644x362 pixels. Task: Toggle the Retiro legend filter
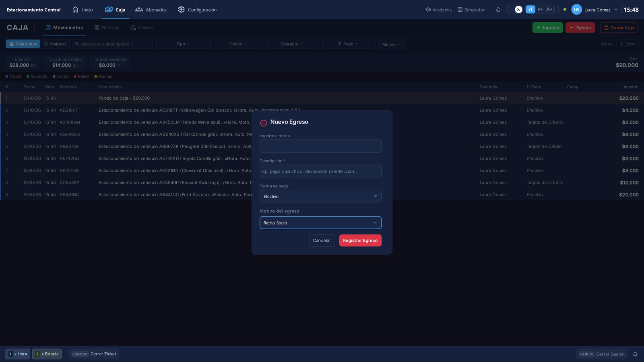pyautogui.click(x=81, y=76)
